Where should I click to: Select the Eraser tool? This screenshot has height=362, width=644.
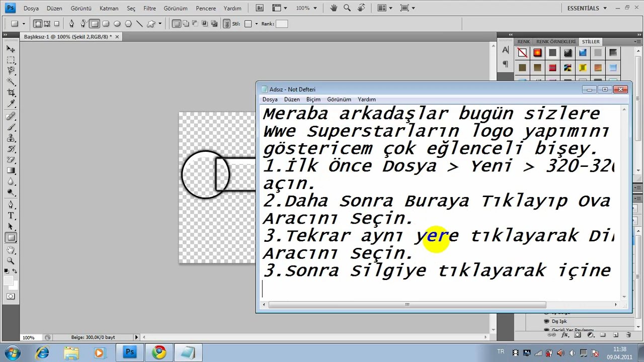[x=11, y=159]
